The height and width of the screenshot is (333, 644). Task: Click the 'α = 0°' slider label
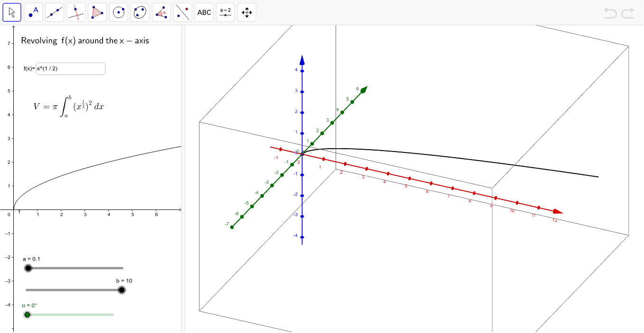(x=29, y=305)
